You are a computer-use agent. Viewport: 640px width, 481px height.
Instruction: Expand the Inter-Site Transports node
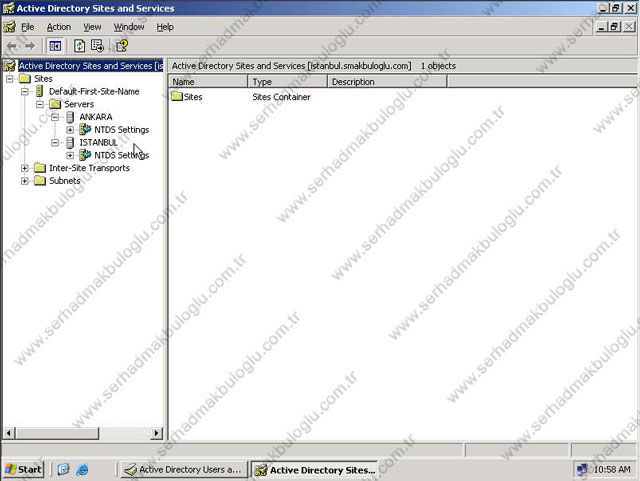[x=25, y=168]
